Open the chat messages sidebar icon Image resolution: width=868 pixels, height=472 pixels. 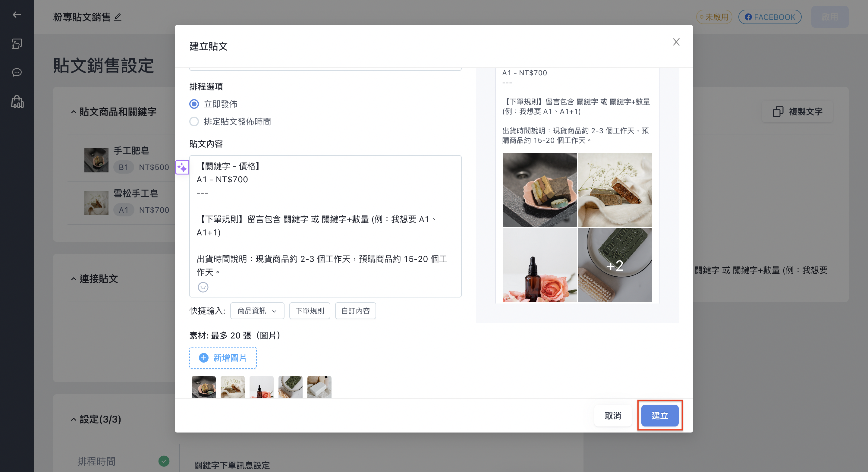tap(17, 72)
